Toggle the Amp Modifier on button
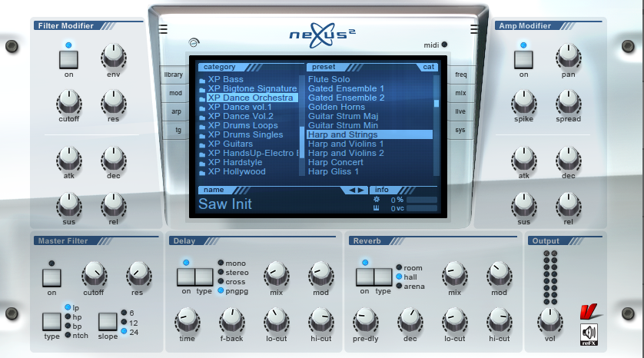This screenshot has width=644, height=358. click(523, 59)
